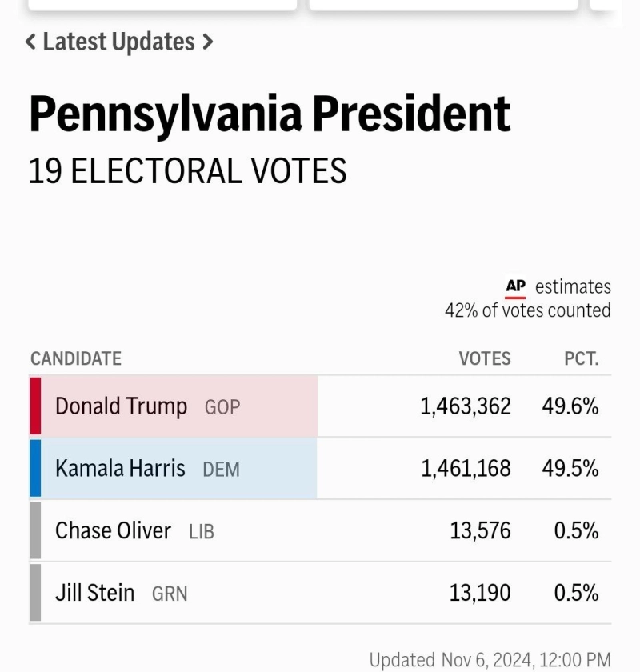
Task: Select the Kamala Harris candidate name
Action: click(x=120, y=468)
